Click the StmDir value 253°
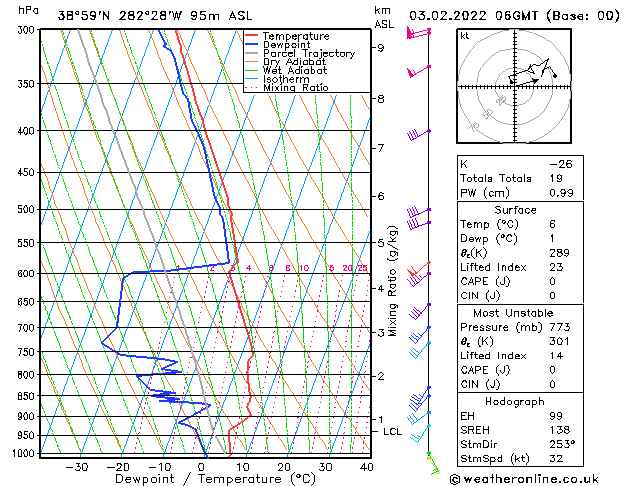 pyautogui.click(x=562, y=444)
